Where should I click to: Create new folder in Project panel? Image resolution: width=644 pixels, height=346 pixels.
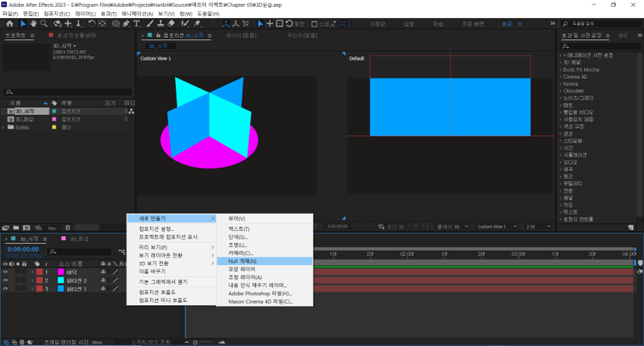tap(16, 227)
